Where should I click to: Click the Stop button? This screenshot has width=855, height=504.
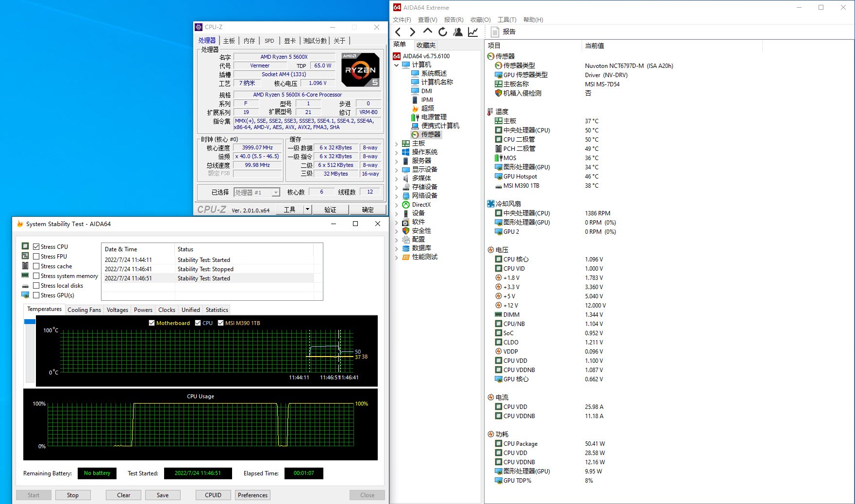pos(73,495)
